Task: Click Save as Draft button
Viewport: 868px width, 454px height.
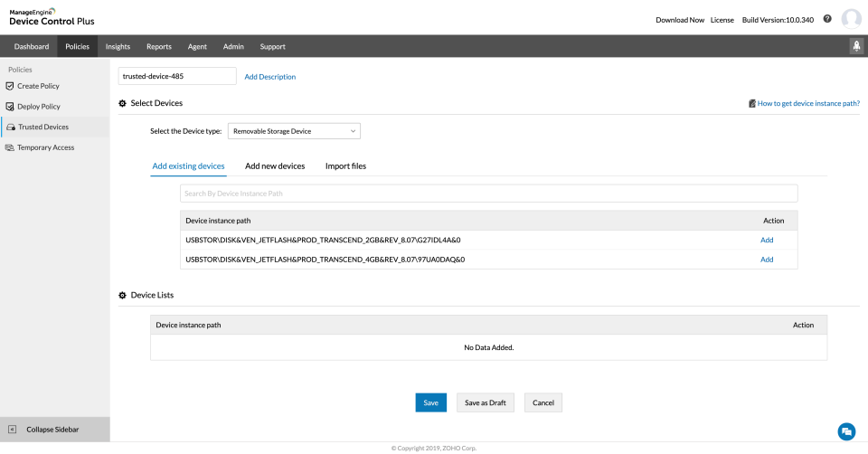Action: (x=485, y=402)
